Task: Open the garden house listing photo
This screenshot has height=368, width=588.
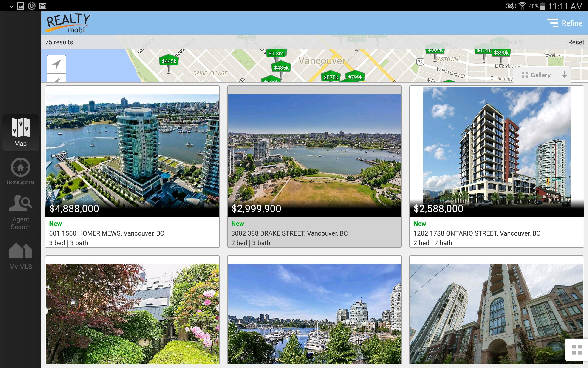Action: (x=133, y=314)
